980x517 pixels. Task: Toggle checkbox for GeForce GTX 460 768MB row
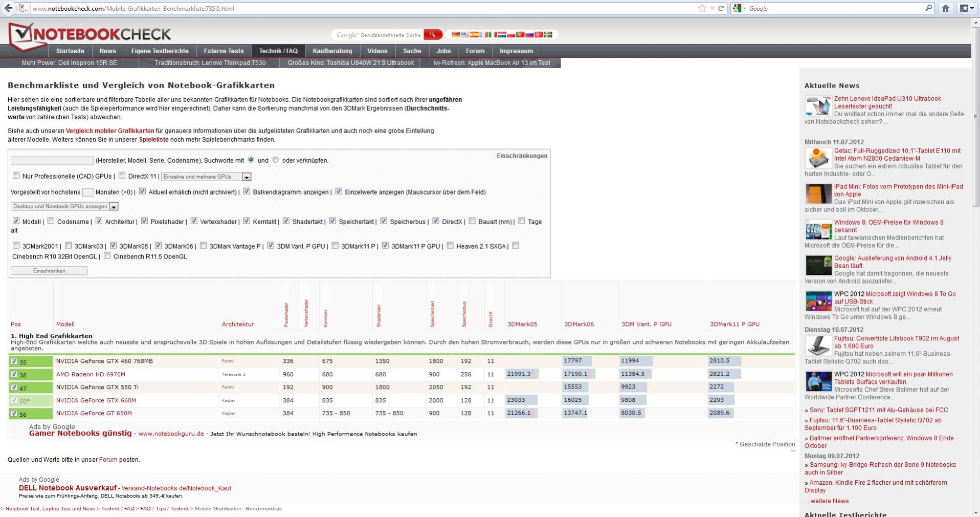(14, 361)
